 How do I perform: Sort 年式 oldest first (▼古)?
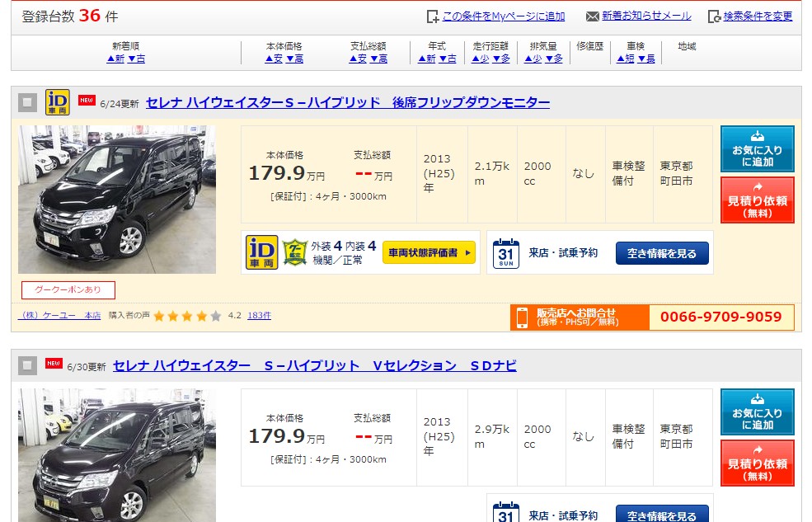tap(448, 59)
